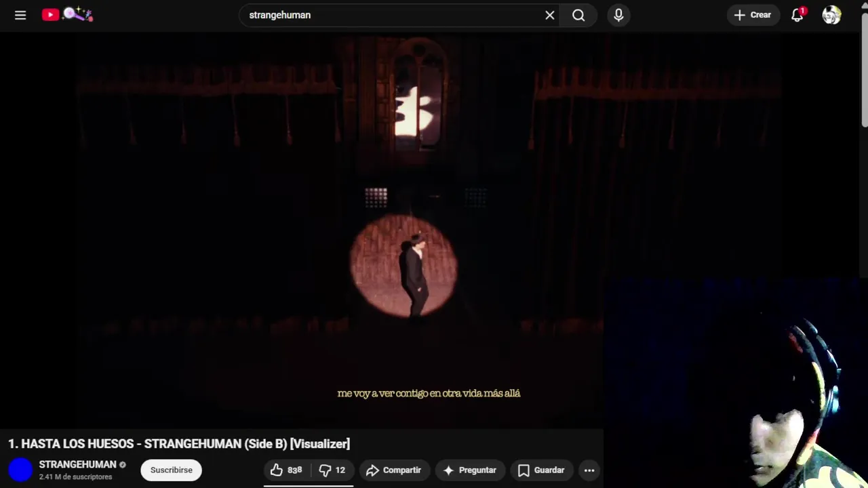Dislike the video showing 12

click(x=332, y=470)
